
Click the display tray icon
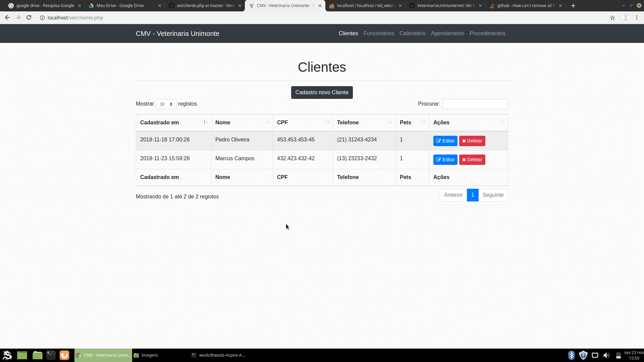coord(595,355)
